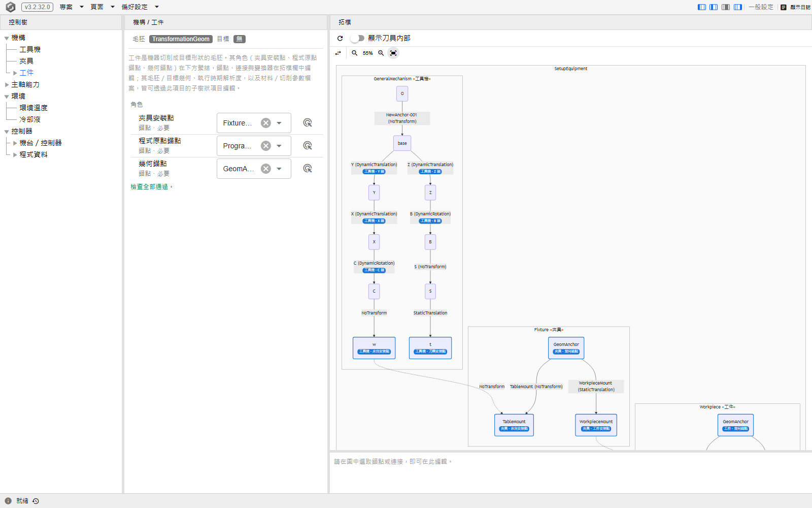
Task: Click the refresh topology icon
Action: (x=340, y=38)
